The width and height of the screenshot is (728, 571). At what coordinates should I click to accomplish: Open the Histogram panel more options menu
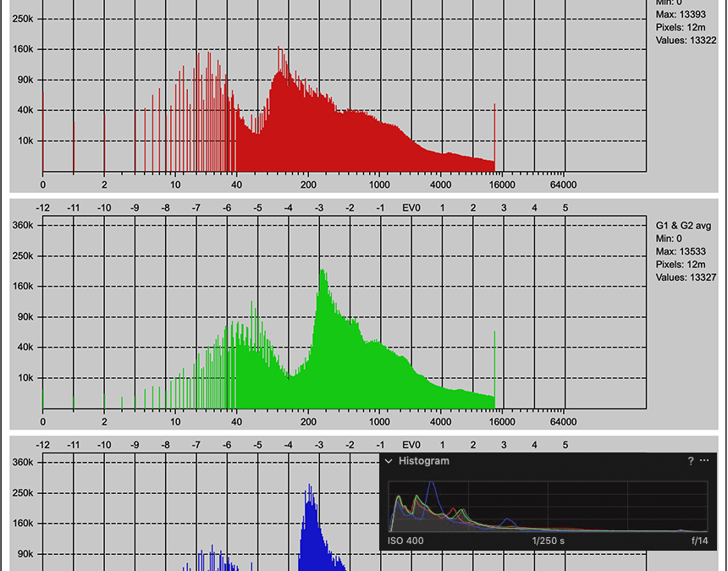704,461
